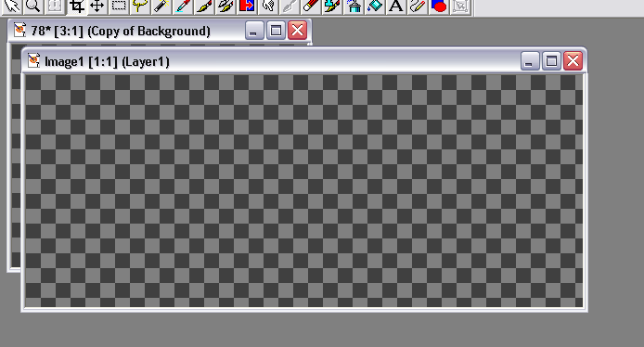Screen dimensions: 644x347
Task: Select the Clone Brush tool
Action: 225,6
